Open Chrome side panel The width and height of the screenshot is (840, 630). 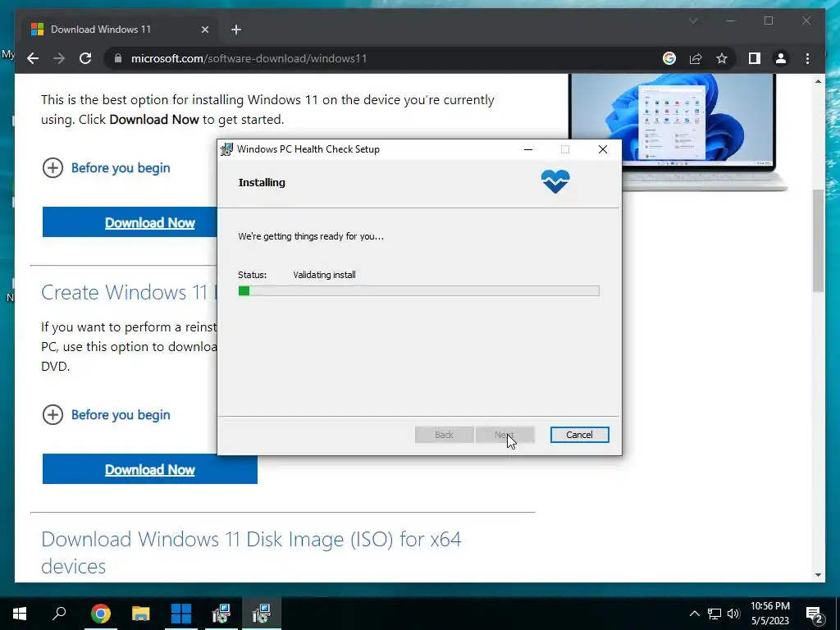click(x=755, y=58)
